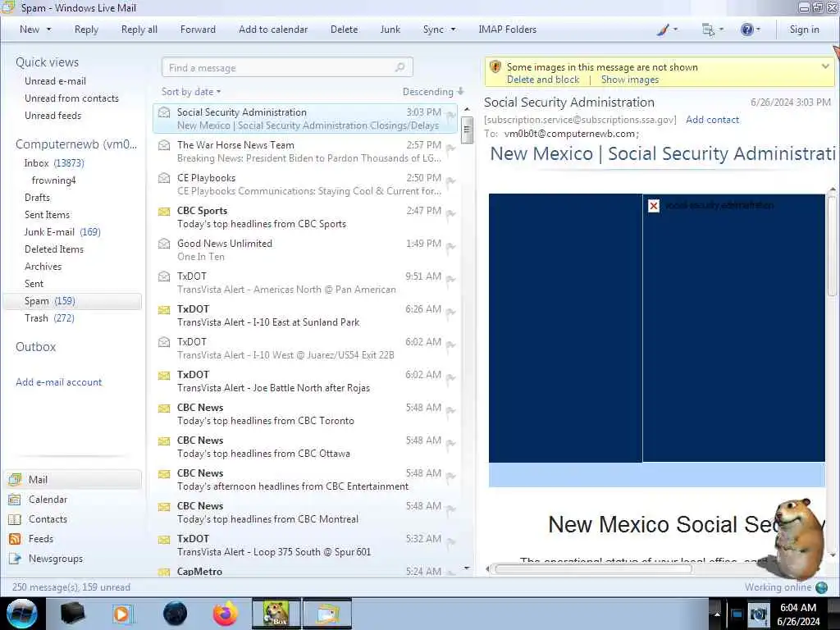Open dropdown arrow next to Help icon
840x630 pixels.
[x=758, y=30]
